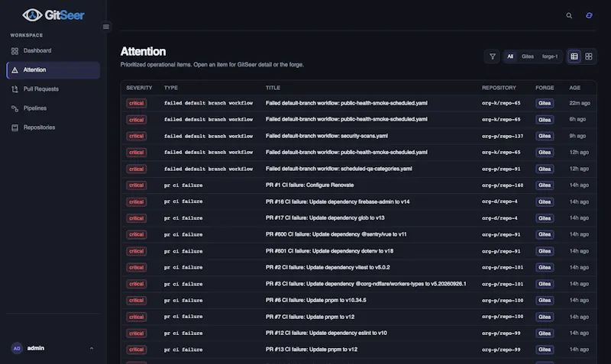Click org-p/repo-100 in PR #6 row

pos(503,300)
